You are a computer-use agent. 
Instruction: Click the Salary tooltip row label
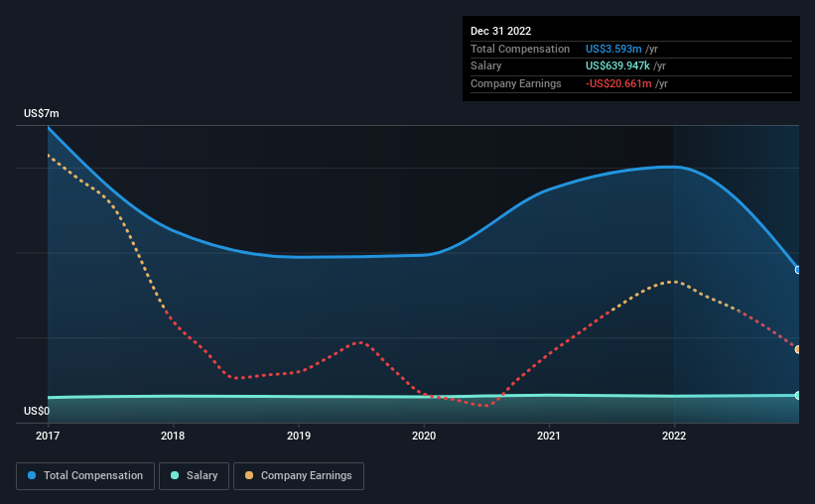point(486,66)
